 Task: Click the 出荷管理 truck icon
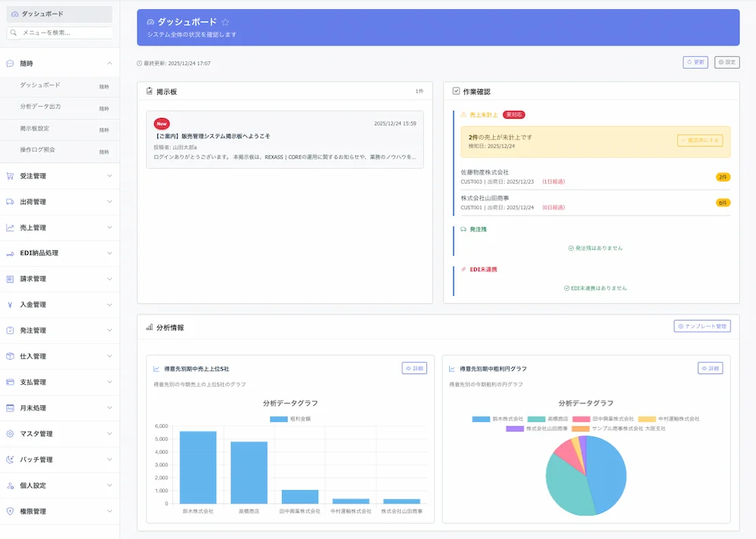(x=11, y=202)
